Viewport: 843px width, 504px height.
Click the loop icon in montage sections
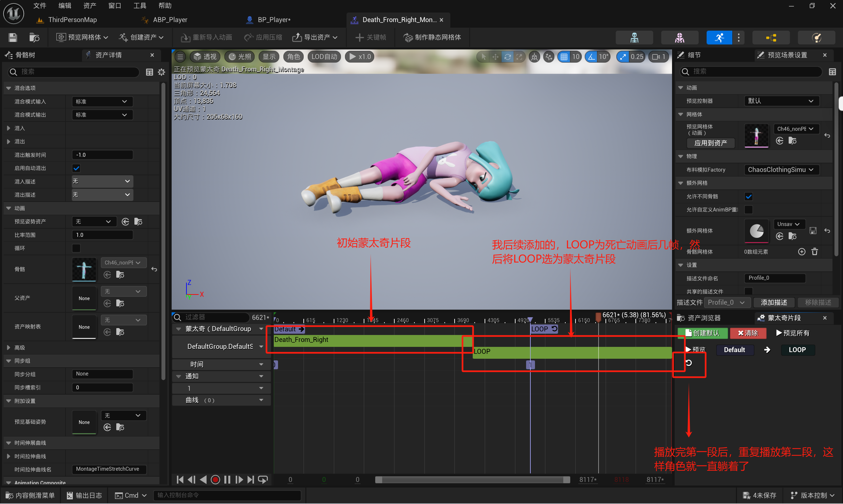[x=688, y=363]
